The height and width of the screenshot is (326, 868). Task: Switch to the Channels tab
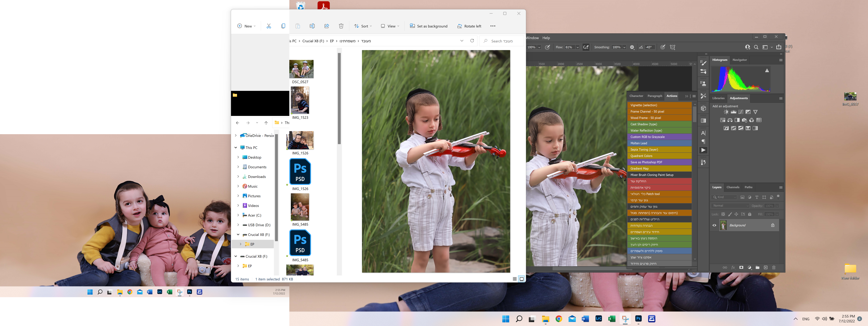click(733, 187)
